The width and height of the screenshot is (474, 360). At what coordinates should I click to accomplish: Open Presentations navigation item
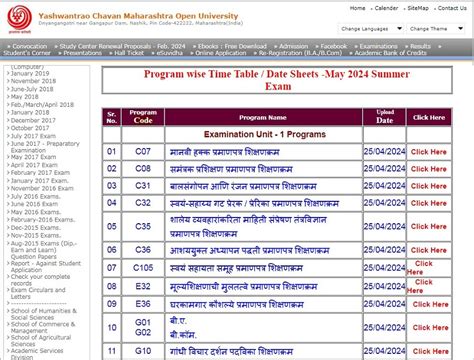[x=82, y=53]
